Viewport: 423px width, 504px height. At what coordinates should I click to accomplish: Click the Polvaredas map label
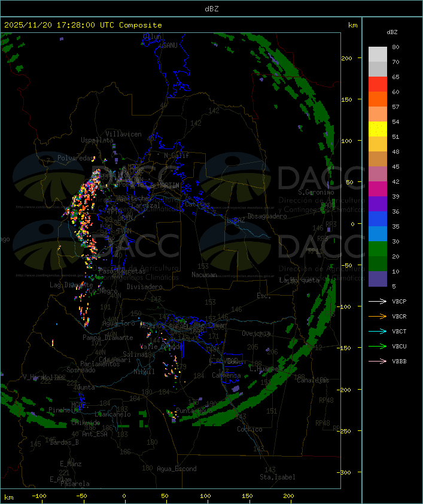(x=75, y=158)
